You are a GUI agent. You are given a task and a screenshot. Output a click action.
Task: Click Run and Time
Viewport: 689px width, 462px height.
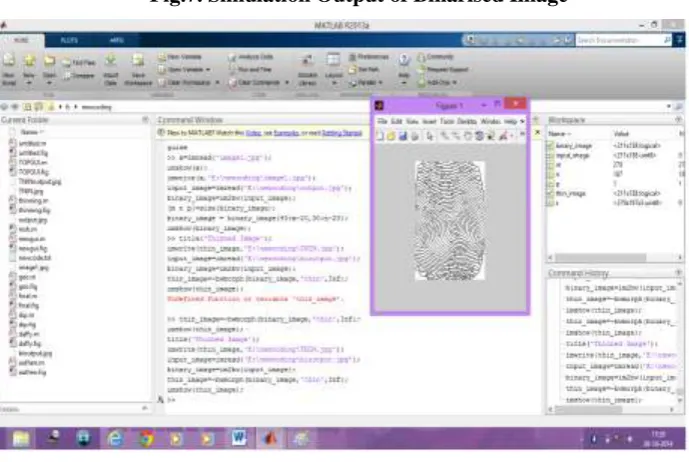(250, 69)
